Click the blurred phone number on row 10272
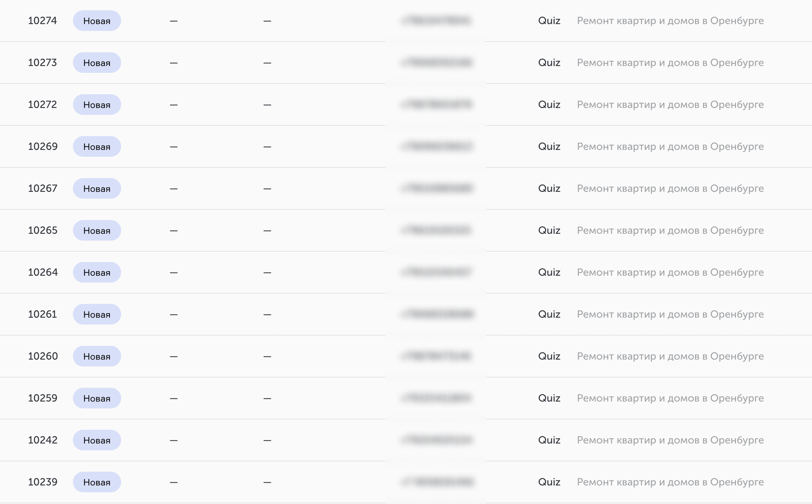The width and height of the screenshot is (812, 504). pyautogui.click(x=437, y=105)
